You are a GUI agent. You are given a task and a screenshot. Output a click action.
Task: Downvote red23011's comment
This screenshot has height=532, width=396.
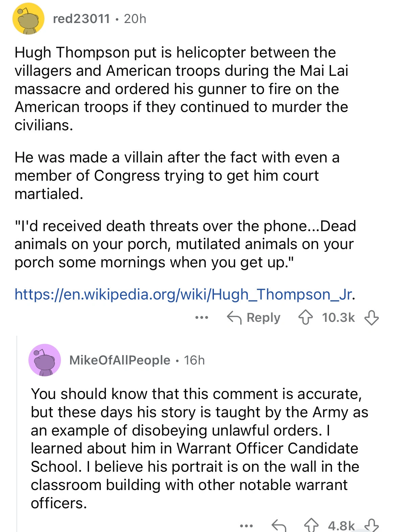pos(371,318)
